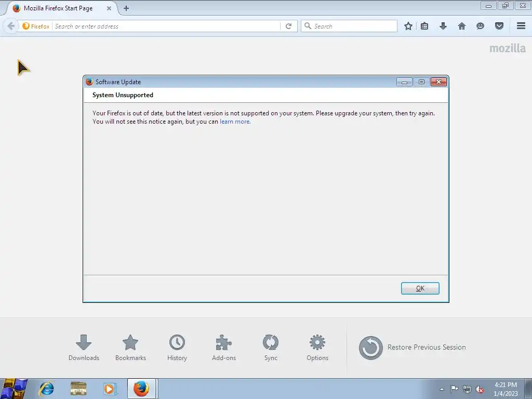The image size is (532, 399).
Task: Reload the current page
Action: tap(288, 26)
